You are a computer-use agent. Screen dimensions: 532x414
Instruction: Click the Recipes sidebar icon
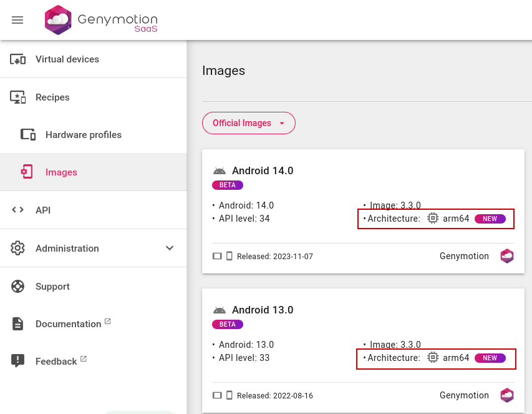(17, 97)
